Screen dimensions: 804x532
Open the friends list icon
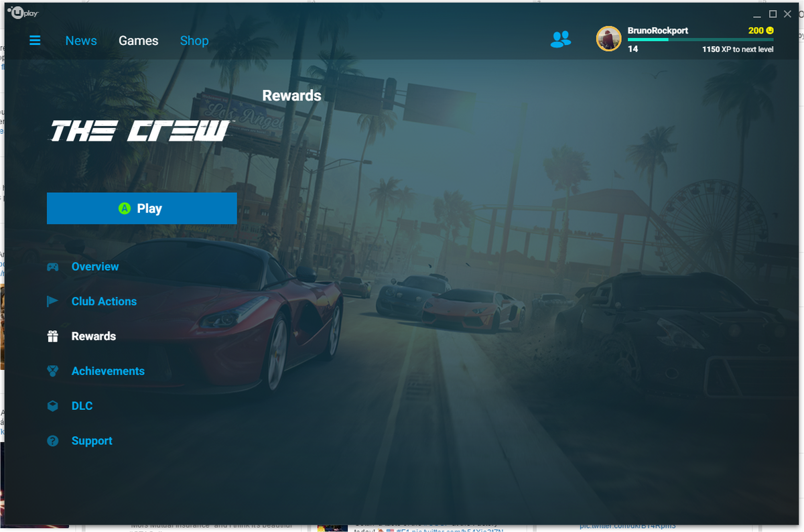[560, 40]
